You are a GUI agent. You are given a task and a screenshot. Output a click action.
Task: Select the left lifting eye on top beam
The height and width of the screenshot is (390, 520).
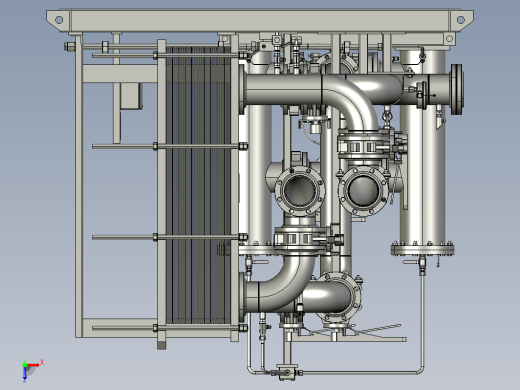point(59,20)
